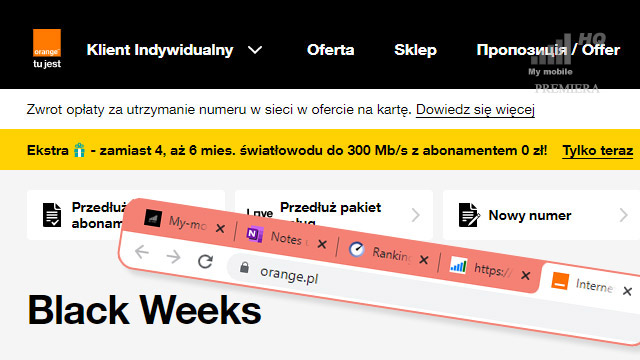Expand the Klient Indywidualny dropdown chevron

click(x=255, y=50)
